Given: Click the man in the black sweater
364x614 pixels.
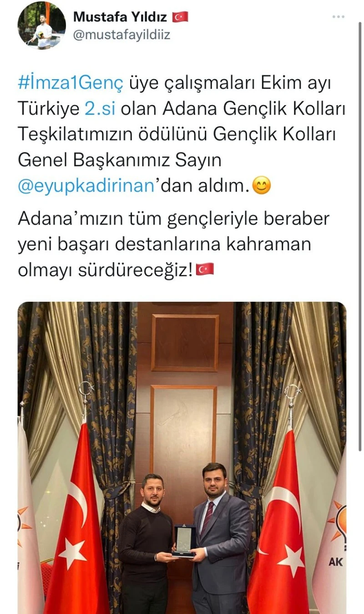Looking at the screenshot, I should point(146,544).
